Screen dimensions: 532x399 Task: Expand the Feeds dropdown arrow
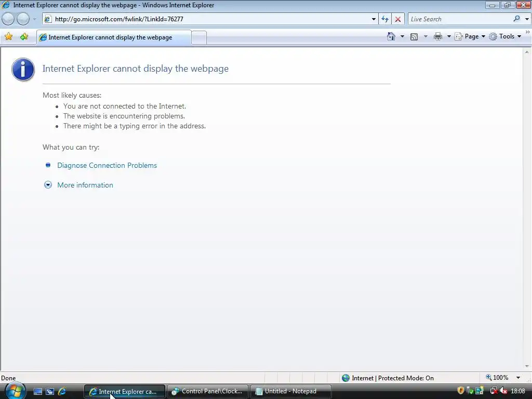[425, 36]
